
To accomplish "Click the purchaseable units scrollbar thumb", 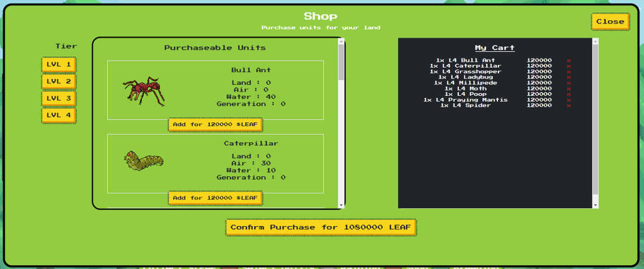I will pyautogui.click(x=341, y=62).
